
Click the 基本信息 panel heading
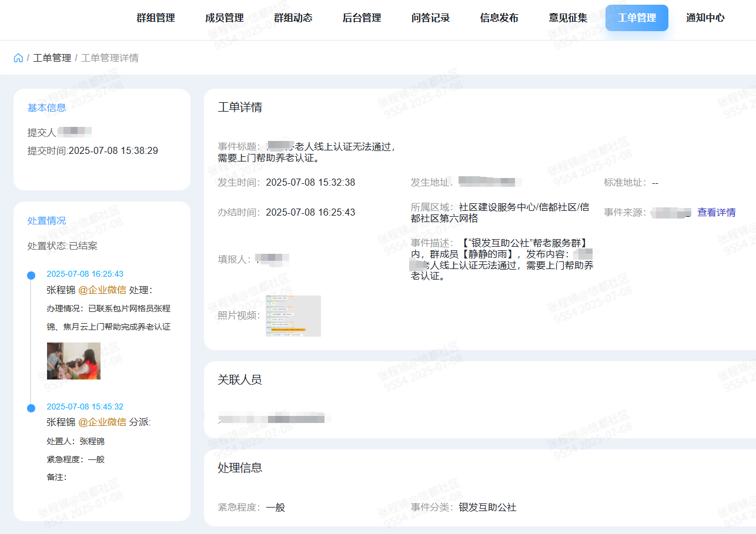pos(47,108)
